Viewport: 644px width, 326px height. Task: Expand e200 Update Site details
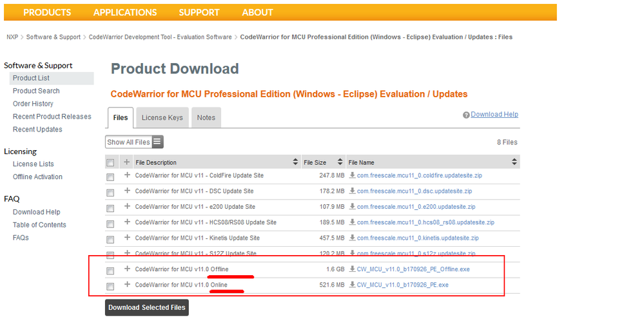[127, 206]
